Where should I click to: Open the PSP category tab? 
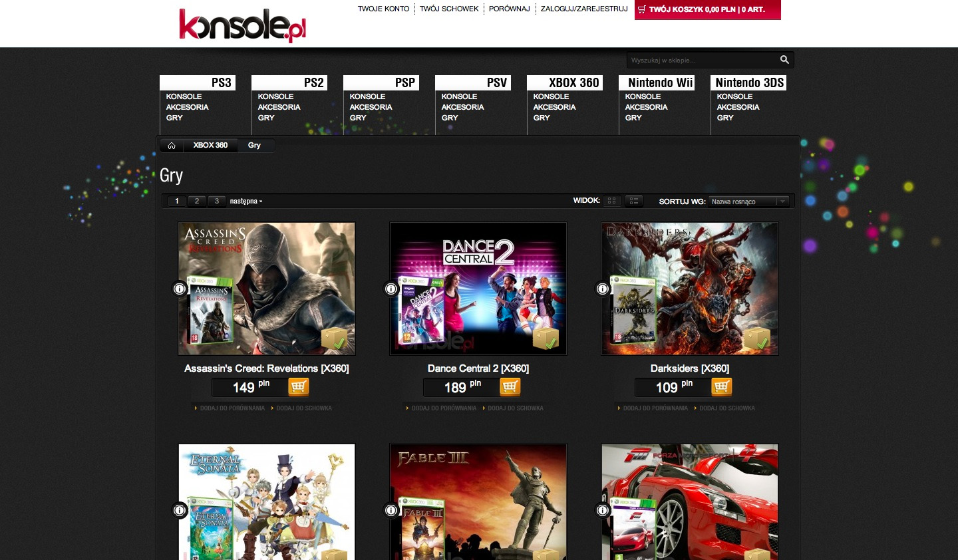point(381,82)
